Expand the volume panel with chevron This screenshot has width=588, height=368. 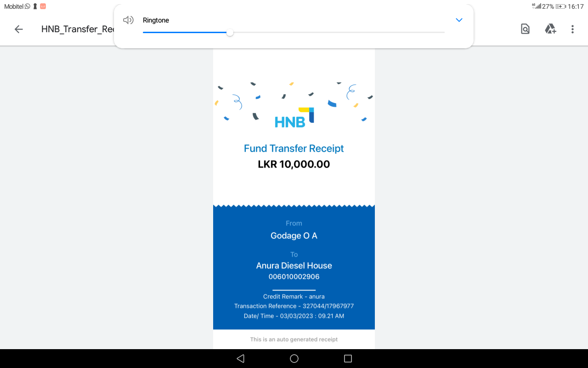[458, 20]
